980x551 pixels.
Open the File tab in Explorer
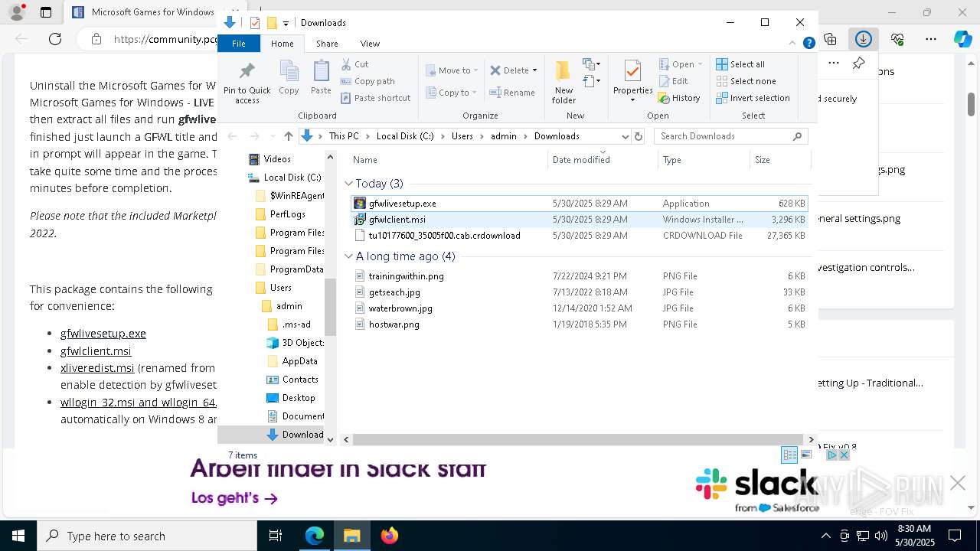[x=239, y=44]
